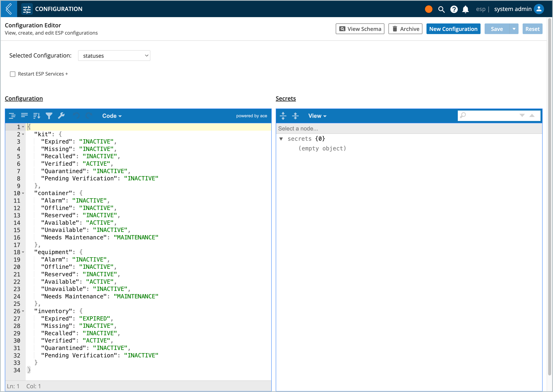The width and height of the screenshot is (553, 392).
Task: Compact JSON data icon in editor toolbar
Action: pos(24,116)
